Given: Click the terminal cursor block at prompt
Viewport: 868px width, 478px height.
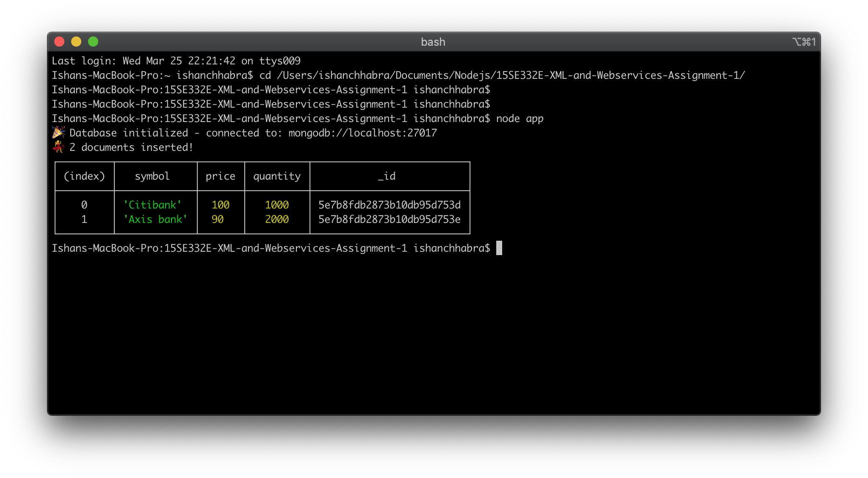Looking at the screenshot, I should coord(499,248).
